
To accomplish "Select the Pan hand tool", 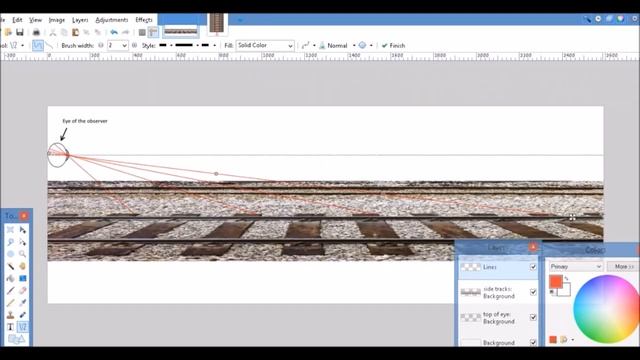I will click(x=22, y=266).
